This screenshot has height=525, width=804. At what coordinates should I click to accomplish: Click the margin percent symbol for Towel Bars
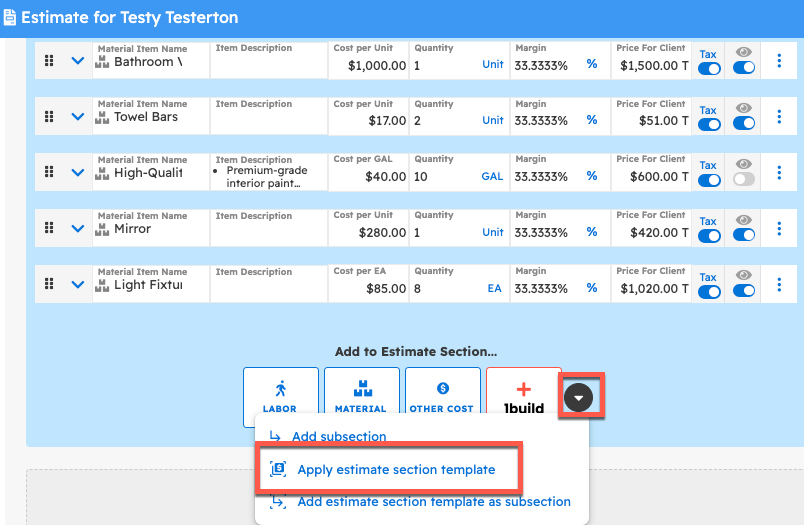591,120
